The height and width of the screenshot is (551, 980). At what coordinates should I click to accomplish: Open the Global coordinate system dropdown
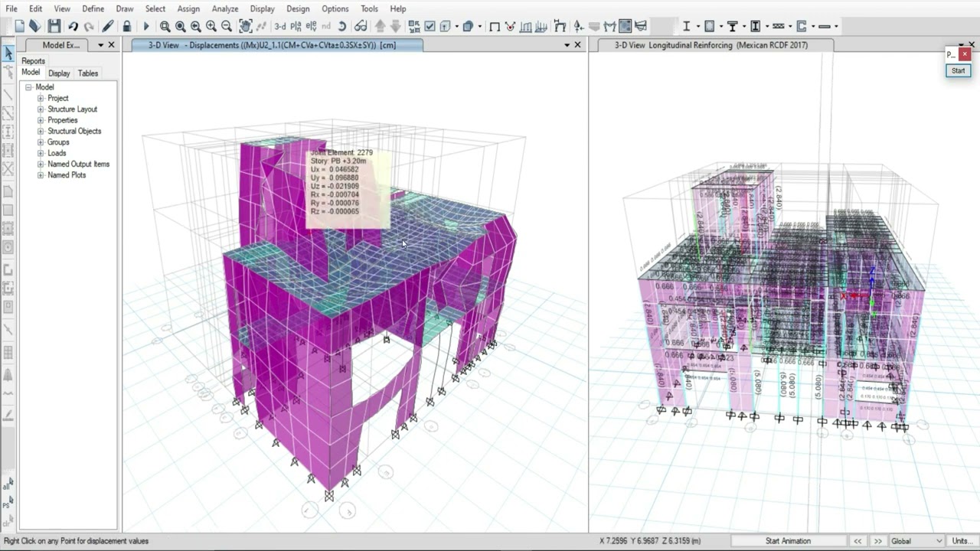916,541
